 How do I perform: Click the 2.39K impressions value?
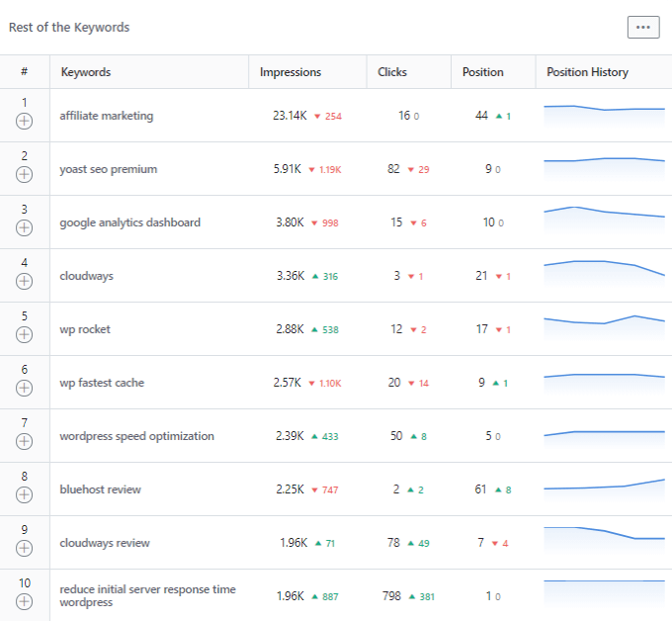pyautogui.click(x=290, y=436)
